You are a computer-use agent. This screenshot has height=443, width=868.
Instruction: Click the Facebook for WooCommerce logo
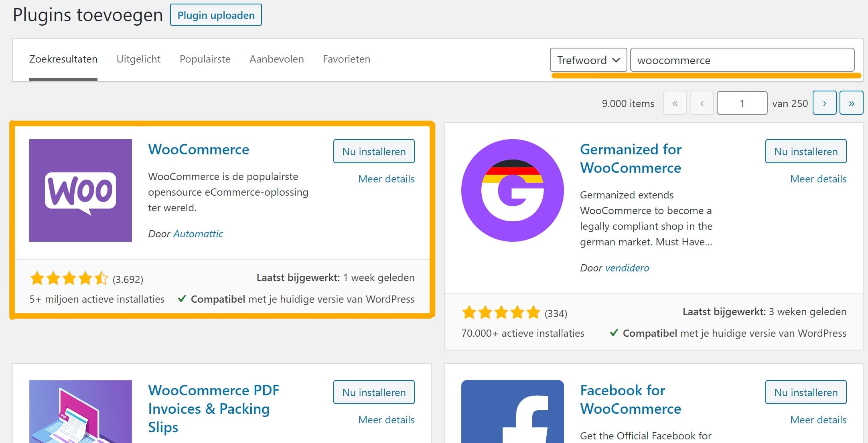point(513,411)
